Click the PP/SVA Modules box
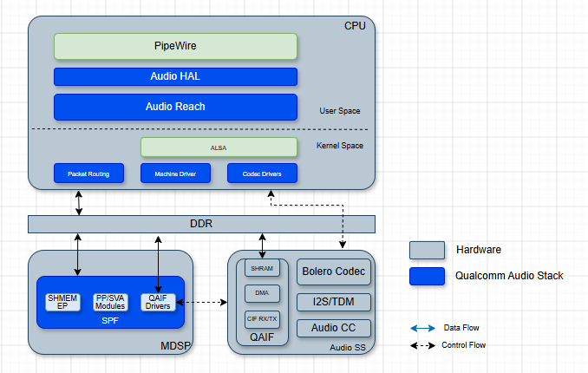Image resolution: width=588 pixels, height=373 pixels. pos(110,302)
